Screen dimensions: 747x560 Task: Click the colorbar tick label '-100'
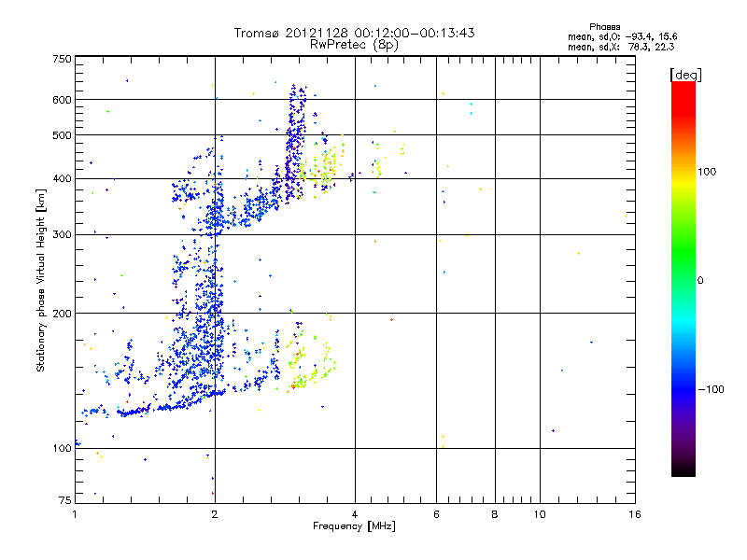tap(711, 389)
